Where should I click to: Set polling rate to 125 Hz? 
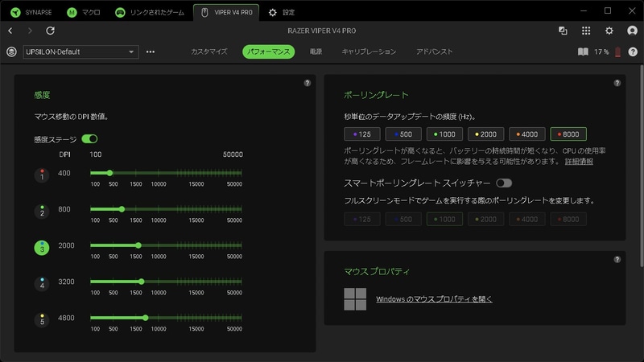pos(361,134)
